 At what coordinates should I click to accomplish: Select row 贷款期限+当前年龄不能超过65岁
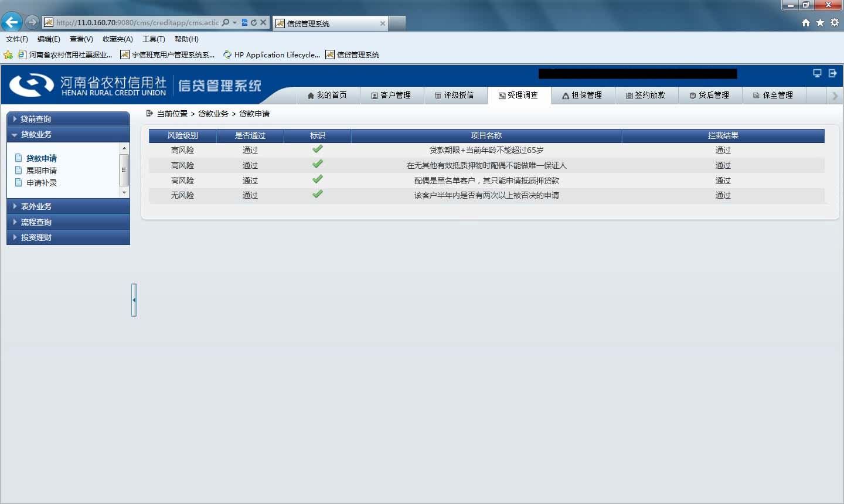(486, 150)
